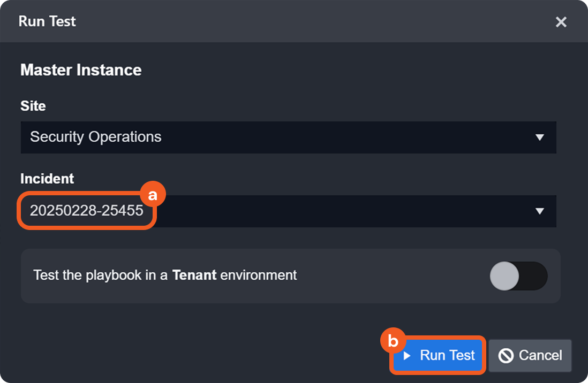Viewport: 588px width, 383px height.
Task: Close the Run Test dialog with X
Action: [x=561, y=22]
